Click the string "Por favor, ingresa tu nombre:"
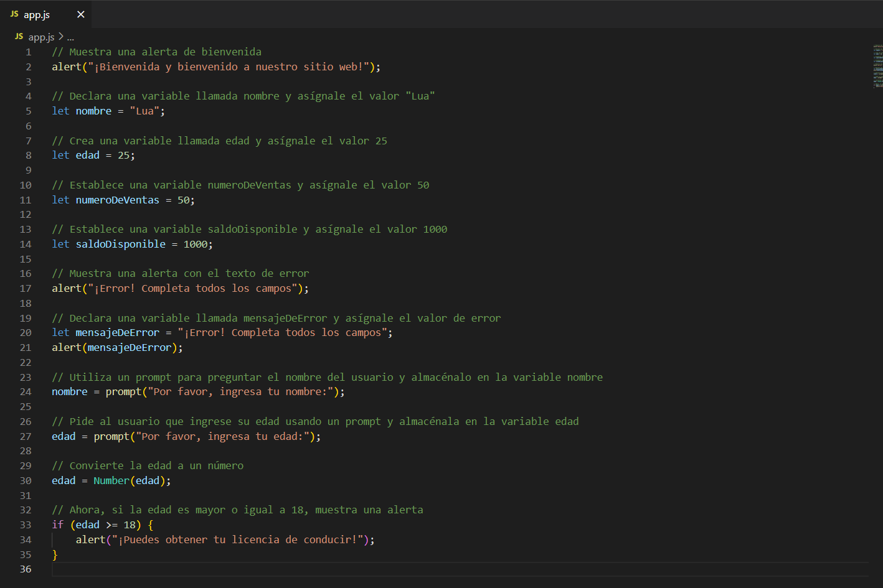This screenshot has width=883, height=588. pos(240,391)
